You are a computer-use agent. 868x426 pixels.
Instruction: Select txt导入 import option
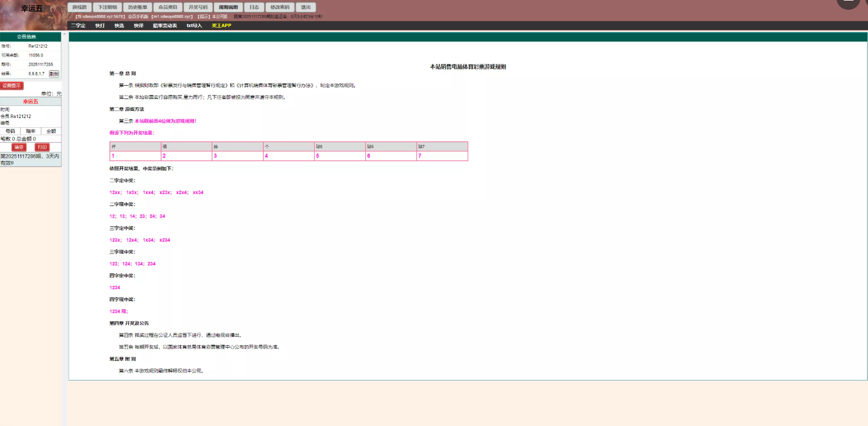pos(194,26)
